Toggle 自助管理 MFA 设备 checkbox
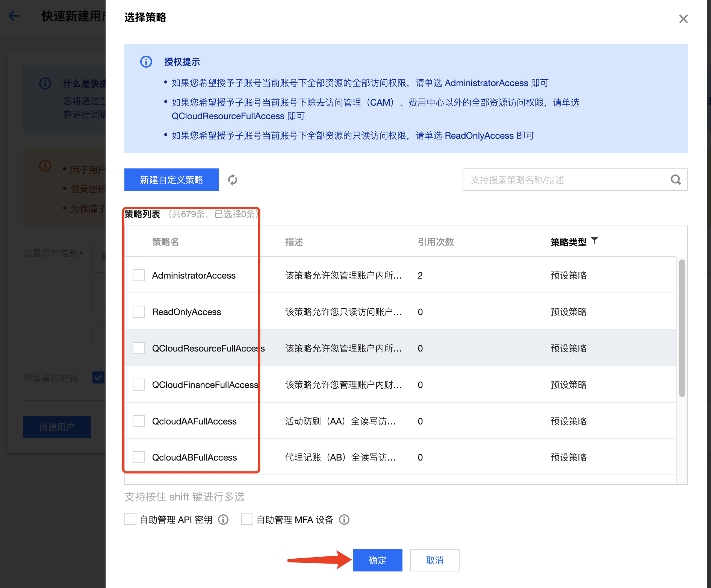This screenshot has width=711, height=588. click(247, 519)
